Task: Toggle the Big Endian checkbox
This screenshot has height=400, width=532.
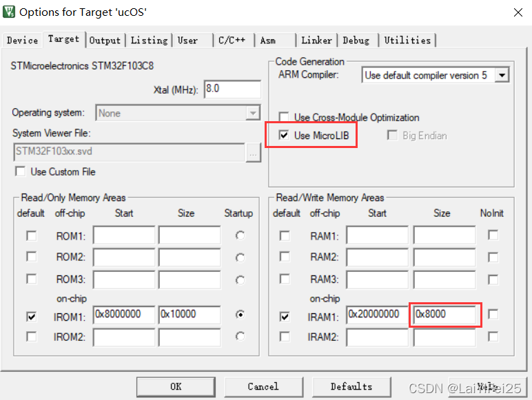Action: tap(392, 135)
